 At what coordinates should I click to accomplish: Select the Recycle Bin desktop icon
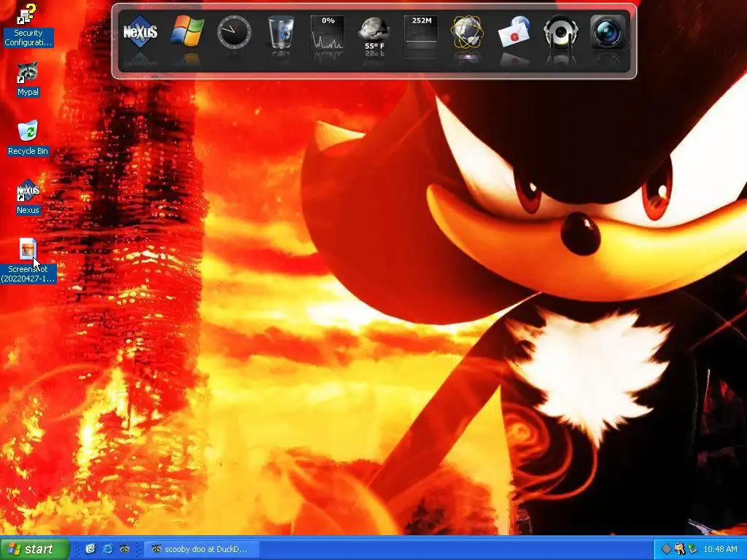pyautogui.click(x=28, y=138)
